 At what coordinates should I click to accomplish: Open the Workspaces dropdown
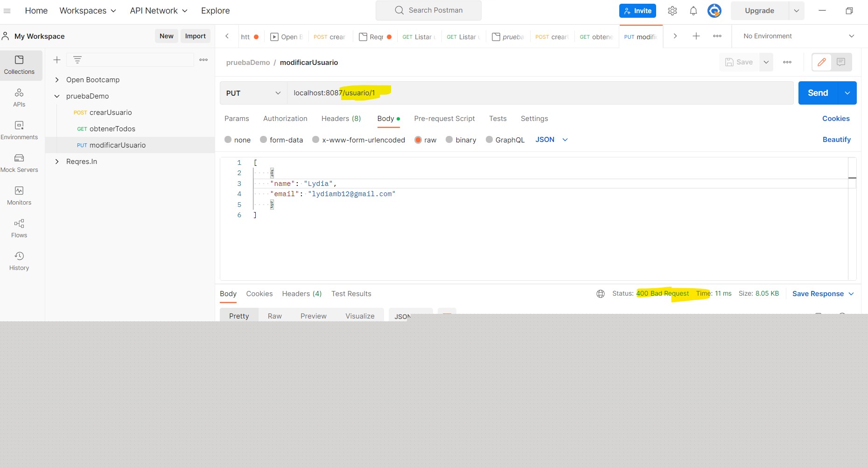pos(88,11)
